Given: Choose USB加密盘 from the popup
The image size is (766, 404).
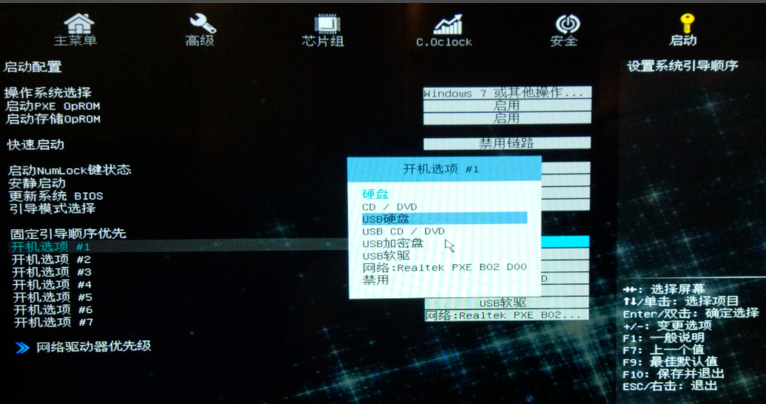Looking at the screenshot, I should [x=392, y=243].
